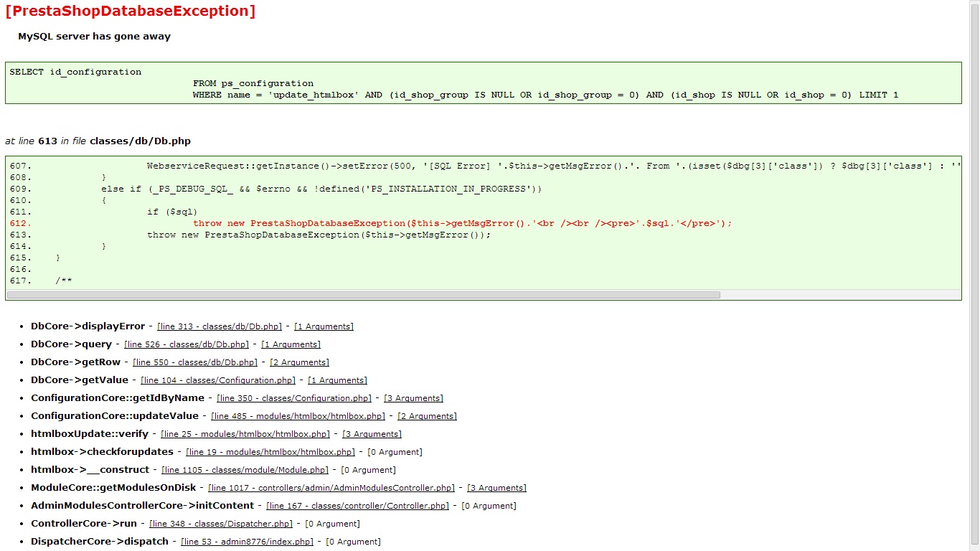Click the "FROM ps_configuration" query line
This screenshot has width=980, height=551.
(253, 83)
